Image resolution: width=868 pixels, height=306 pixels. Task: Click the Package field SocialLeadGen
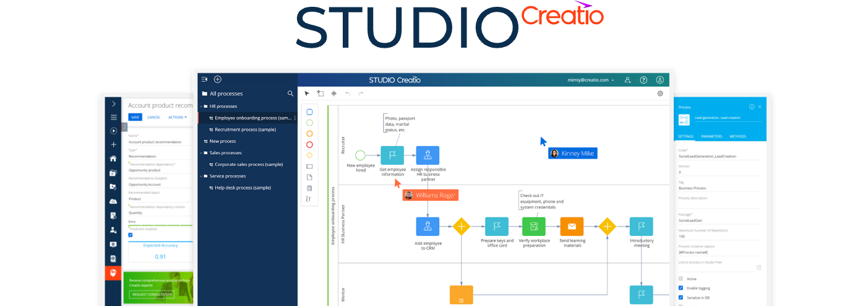(x=719, y=220)
